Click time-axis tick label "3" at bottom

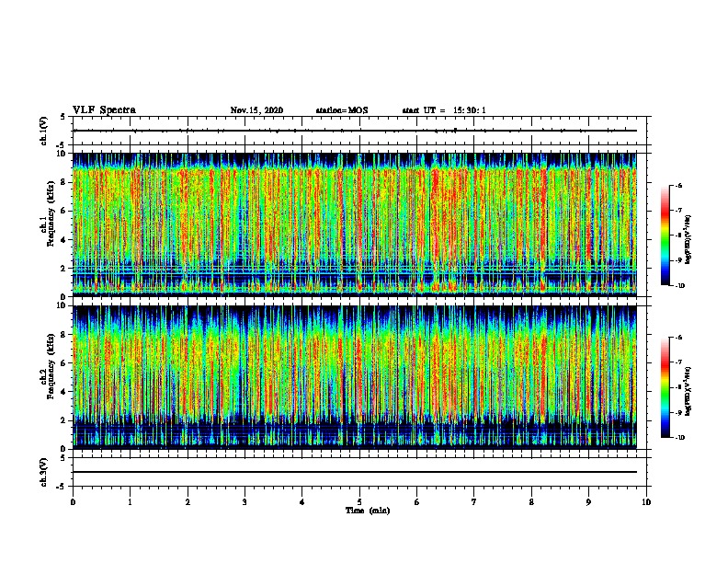(x=245, y=502)
